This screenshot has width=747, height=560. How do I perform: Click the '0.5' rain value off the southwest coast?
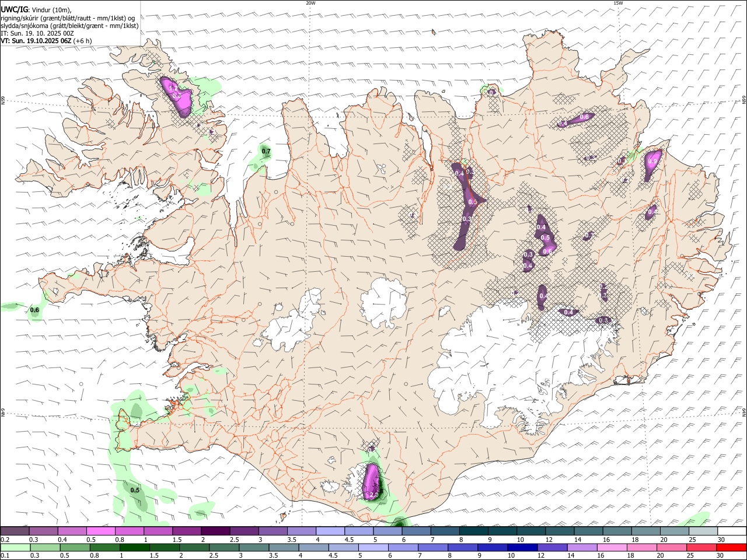(x=135, y=491)
